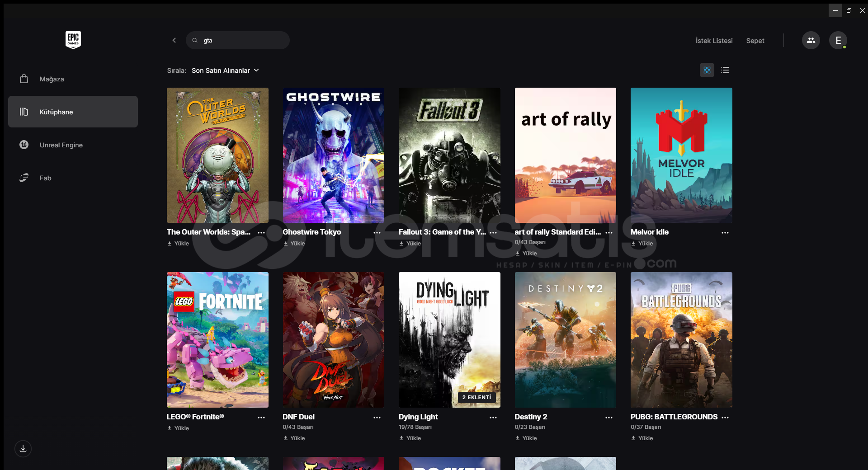Click the search field containing gta
This screenshot has width=868, height=470.
[x=238, y=40]
